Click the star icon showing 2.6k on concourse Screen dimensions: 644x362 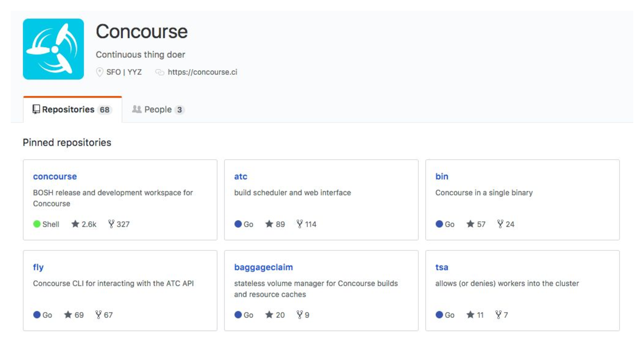pos(75,224)
